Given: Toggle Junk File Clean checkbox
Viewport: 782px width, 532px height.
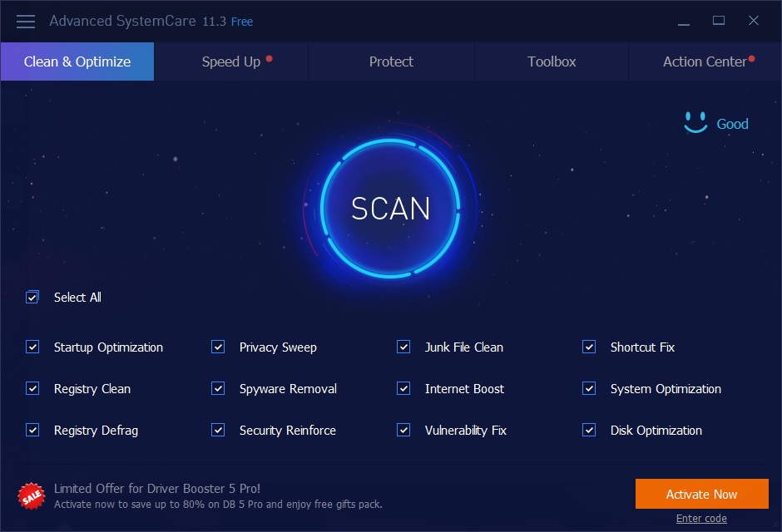Looking at the screenshot, I should (403, 347).
